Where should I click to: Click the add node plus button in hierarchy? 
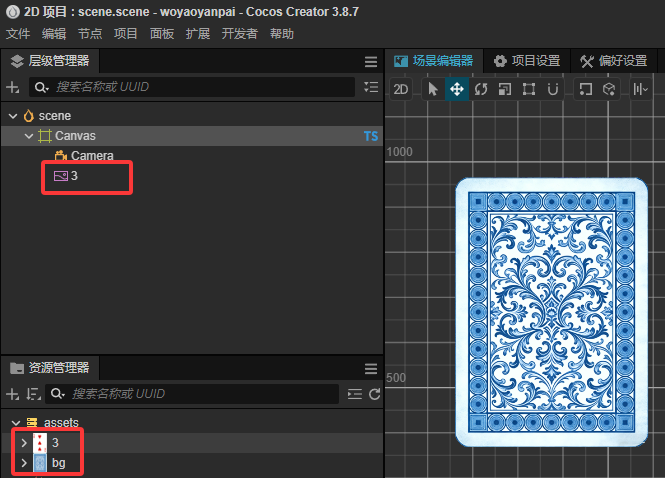tap(13, 87)
